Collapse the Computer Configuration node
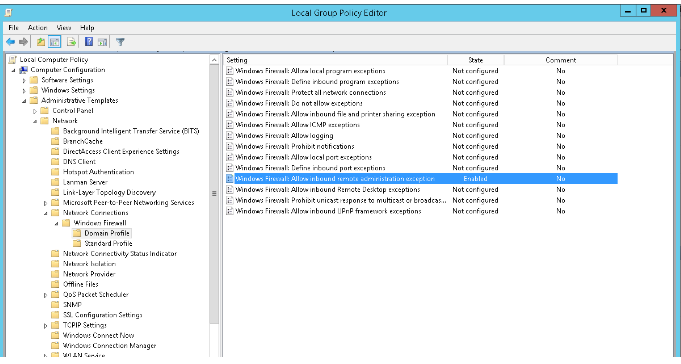Screen dimensions: 681x364 click(13, 70)
